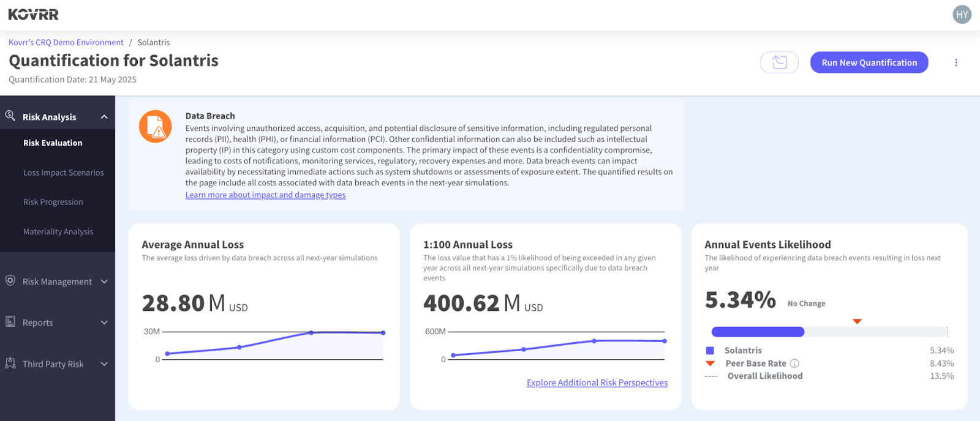Viewport: 980px width, 421px height.
Task: Click the Quantification for Solantris title
Action: (x=113, y=61)
